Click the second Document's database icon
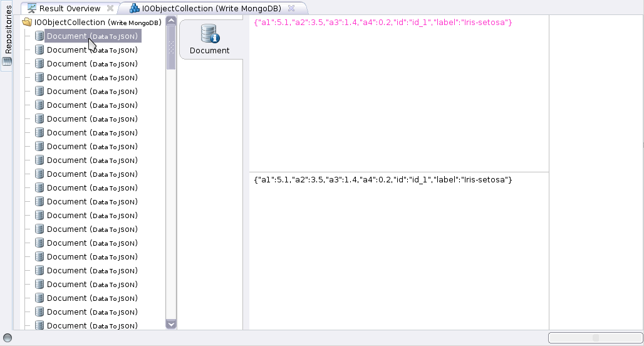This screenshot has height=346, width=644. tap(39, 50)
